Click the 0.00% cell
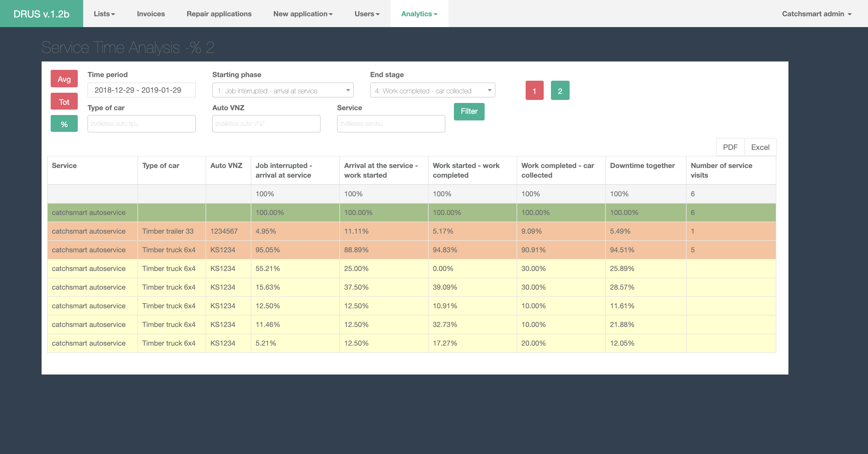The image size is (868, 454). [472, 269]
